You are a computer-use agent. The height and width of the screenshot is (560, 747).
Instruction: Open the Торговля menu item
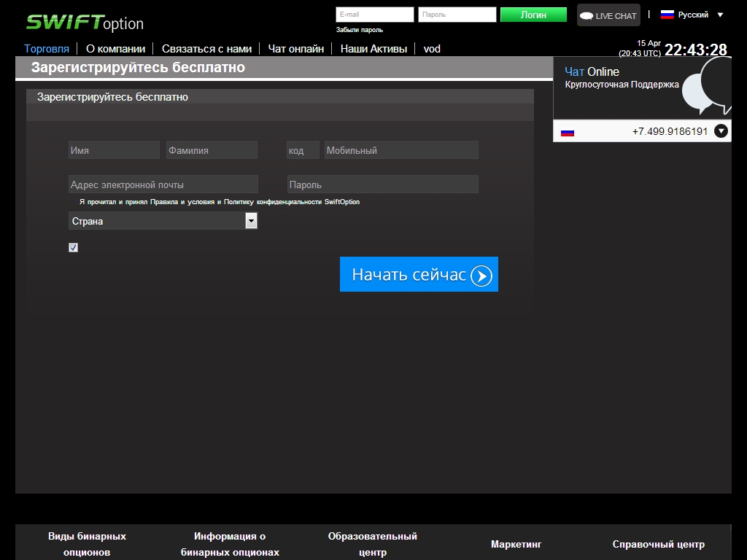click(x=47, y=49)
